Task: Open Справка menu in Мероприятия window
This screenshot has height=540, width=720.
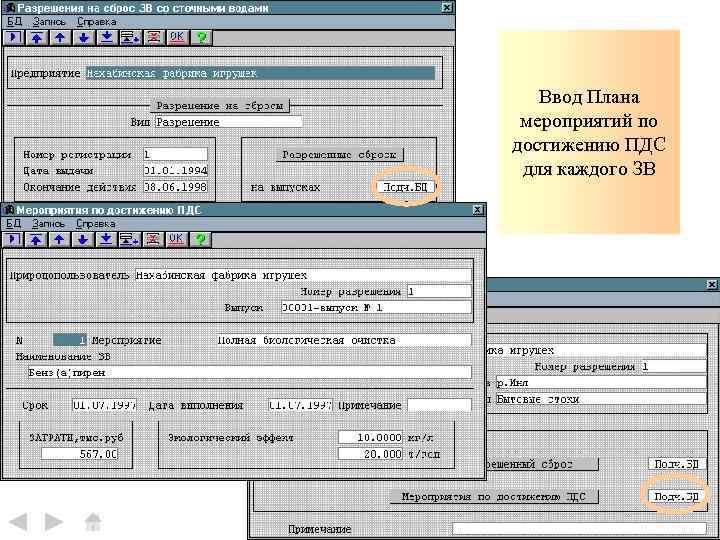Action: tap(96, 224)
